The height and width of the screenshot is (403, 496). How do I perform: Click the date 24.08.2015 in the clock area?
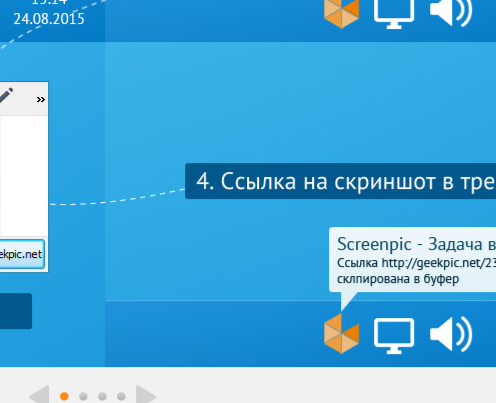coord(49,19)
